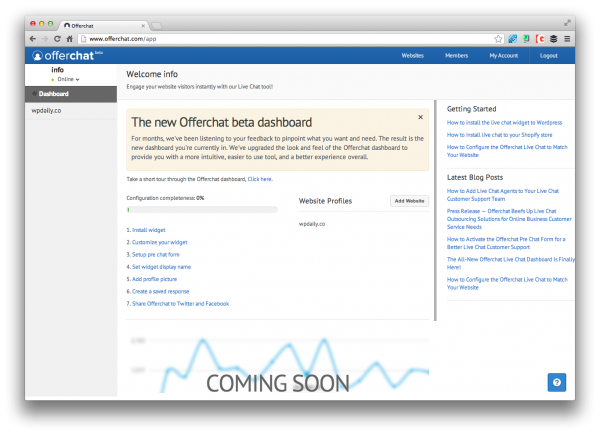Image resolution: width=600 pixels, height=435 pixels.
Task: Open WordPress live chat widget install guide
Action: (504, 122)
